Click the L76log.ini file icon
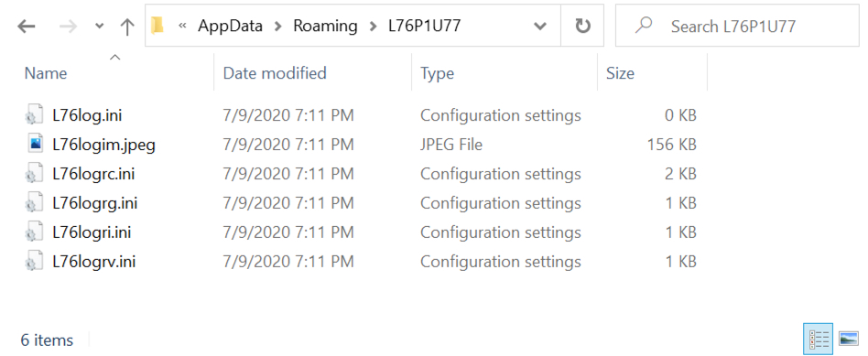868x356 pixels. [x=34, y=115]
